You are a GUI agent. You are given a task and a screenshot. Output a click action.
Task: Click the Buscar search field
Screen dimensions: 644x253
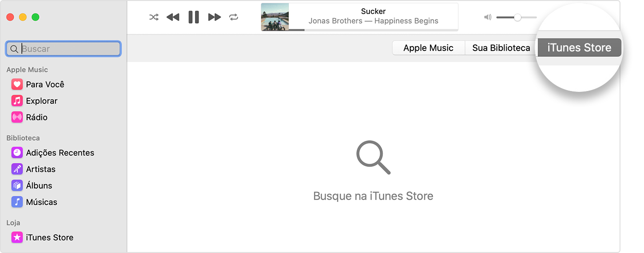[63, 49]
